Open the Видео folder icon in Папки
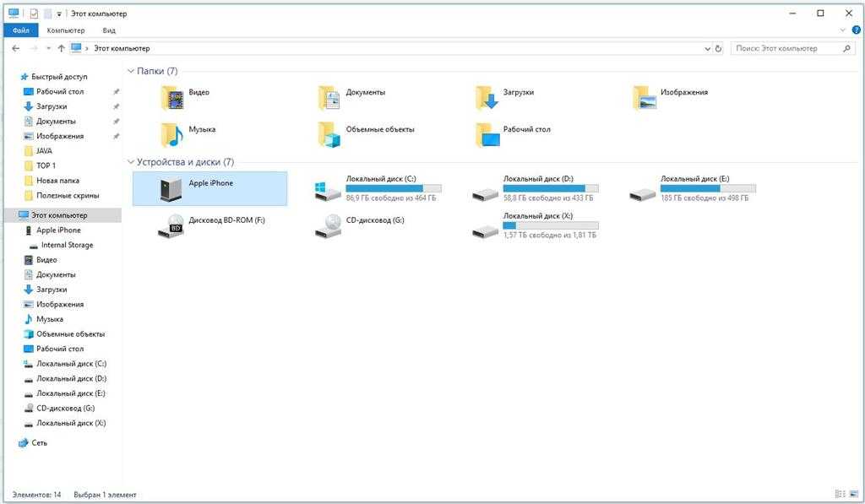 pos(172,98)
